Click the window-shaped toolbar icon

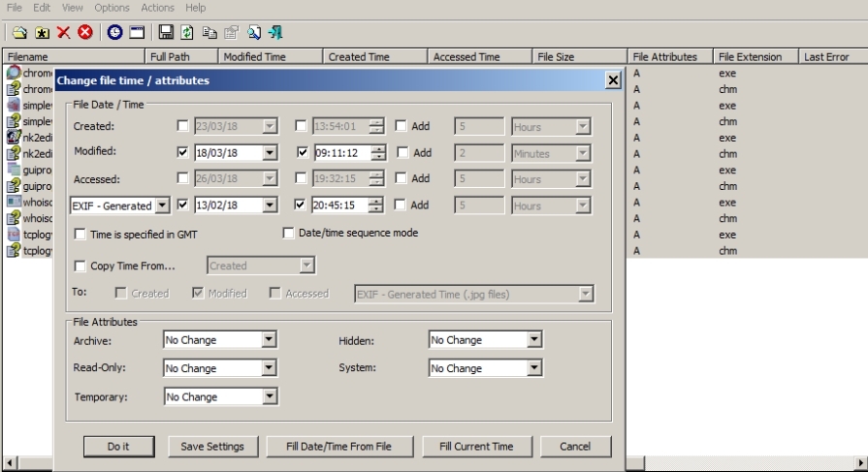[137, 32]
